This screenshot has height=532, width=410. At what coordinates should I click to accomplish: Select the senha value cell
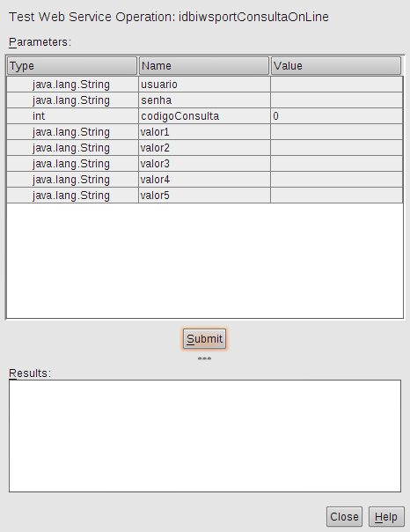[336, 100]
